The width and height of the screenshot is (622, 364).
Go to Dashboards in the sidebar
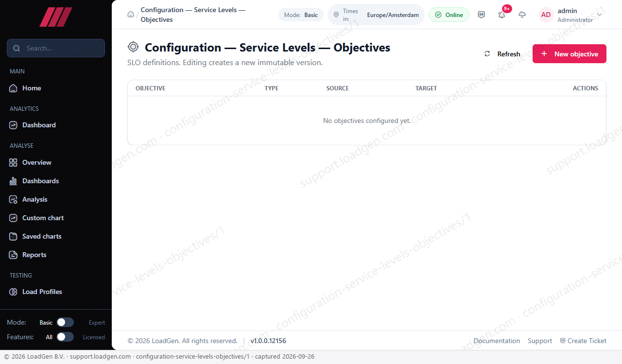(56, 181)
